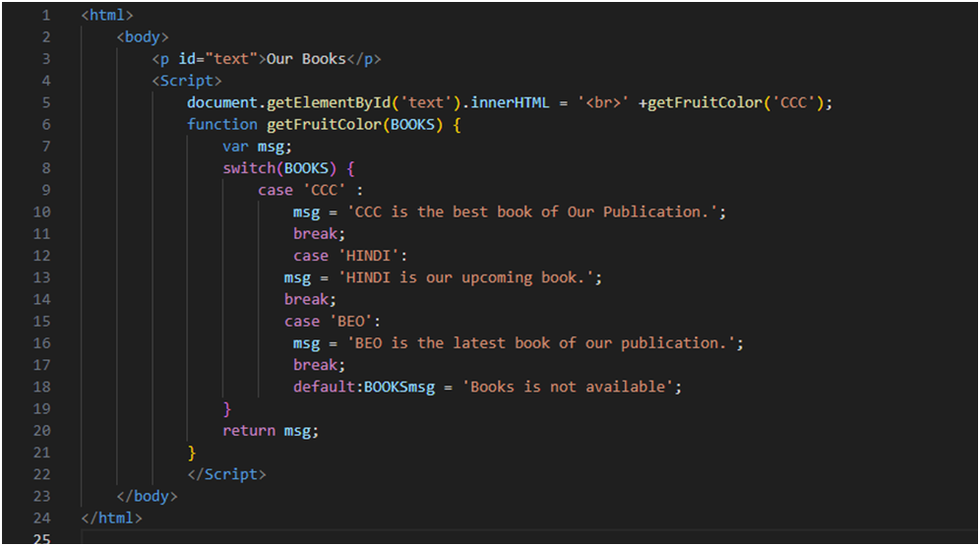Click getFruitColor in the function declaration

[x=325, y=124]
